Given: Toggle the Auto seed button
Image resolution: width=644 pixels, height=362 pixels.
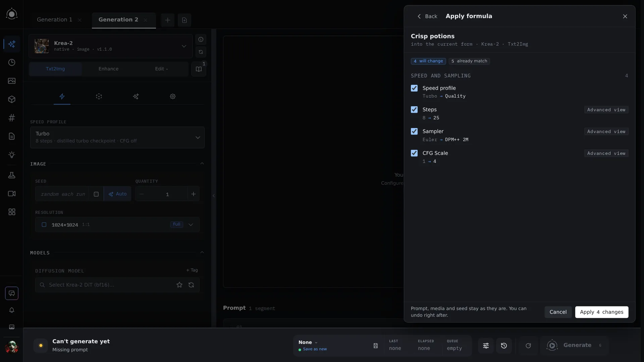Looking at the screenshot, I should click(117, 194).
